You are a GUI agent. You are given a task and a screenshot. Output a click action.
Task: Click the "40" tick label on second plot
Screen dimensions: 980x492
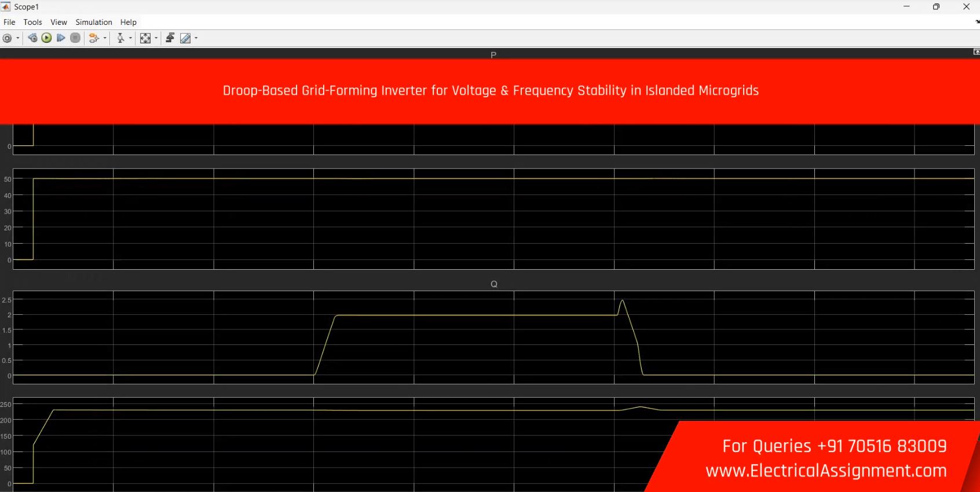pyautogui.click(x=8, y=196)
